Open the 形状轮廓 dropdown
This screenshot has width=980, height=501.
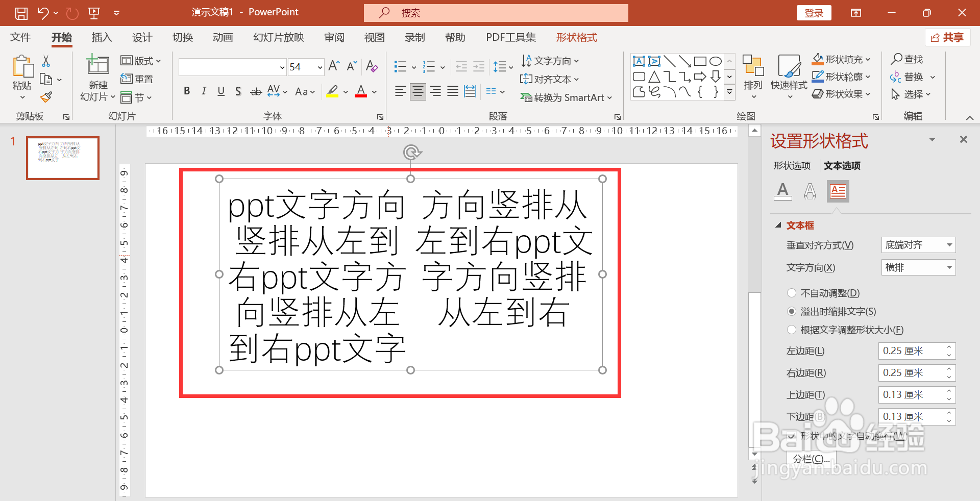tap(841, 77)
